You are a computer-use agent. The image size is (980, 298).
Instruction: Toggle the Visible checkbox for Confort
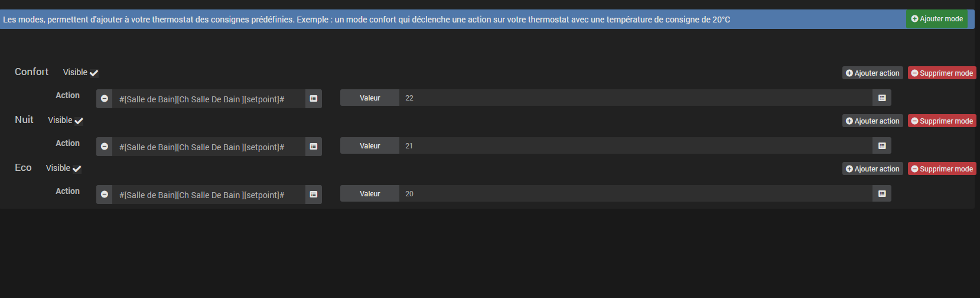[94, 73]
